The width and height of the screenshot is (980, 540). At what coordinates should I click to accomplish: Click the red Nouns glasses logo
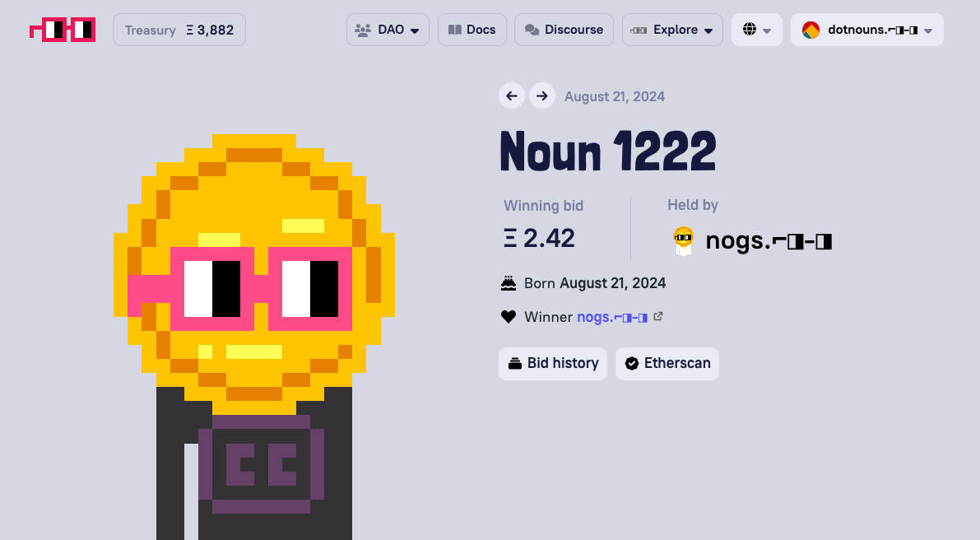pyautogui.click(x=63, y=30)
